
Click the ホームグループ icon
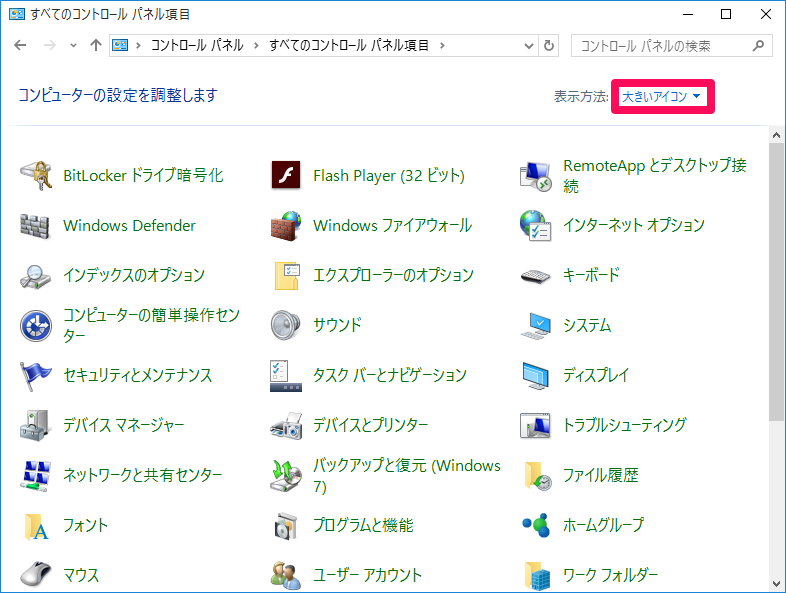[536, 525]
